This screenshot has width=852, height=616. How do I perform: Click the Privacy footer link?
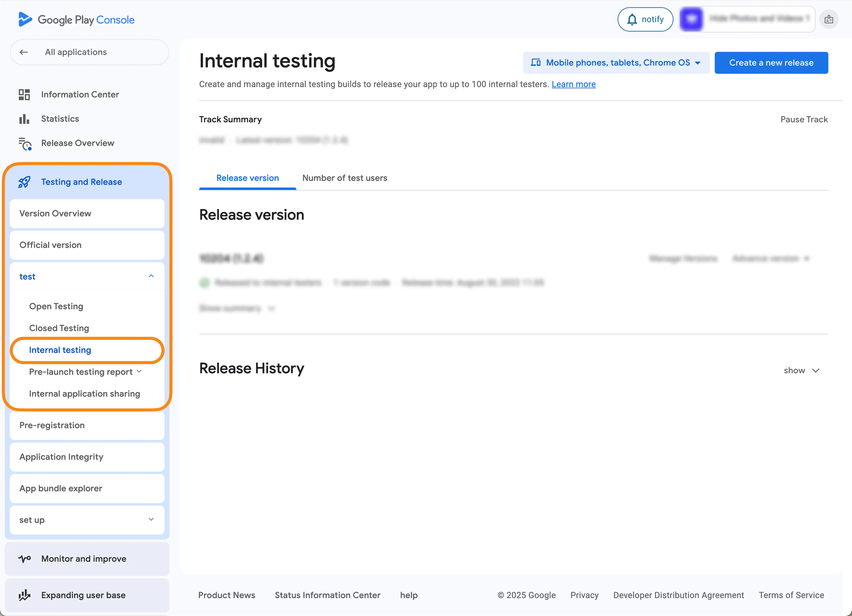click(x=585, y=595)
